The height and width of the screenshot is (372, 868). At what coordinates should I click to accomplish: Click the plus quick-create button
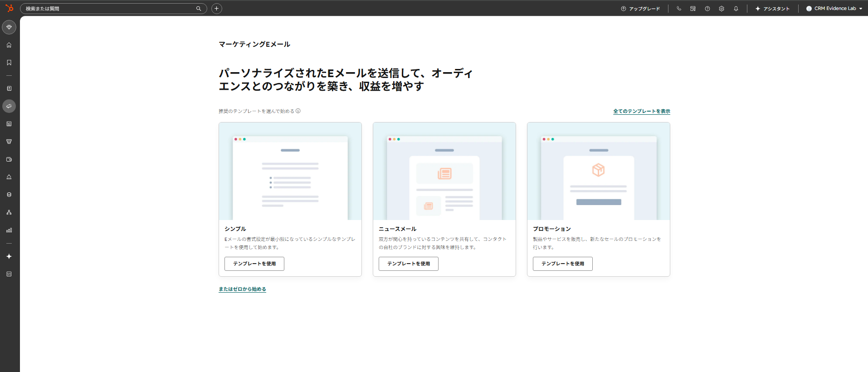pyautogui.click(x=217, y=8)
